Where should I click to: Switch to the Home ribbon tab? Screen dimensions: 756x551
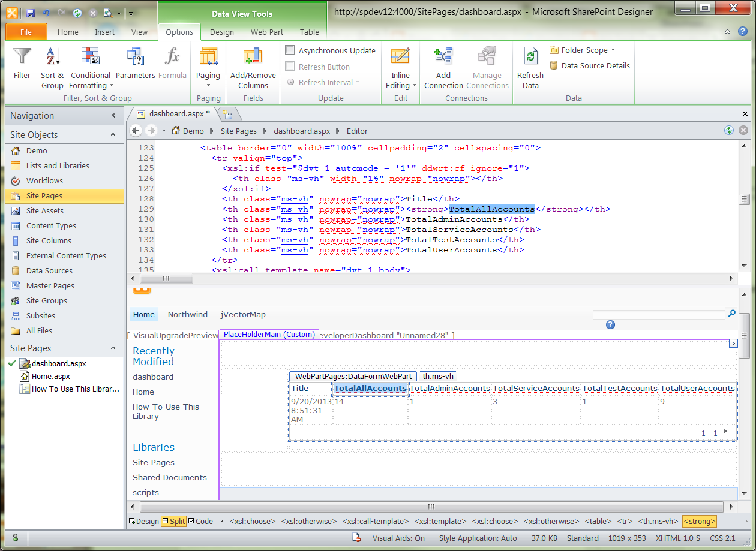pyautogui.click(x=68, y=32)
